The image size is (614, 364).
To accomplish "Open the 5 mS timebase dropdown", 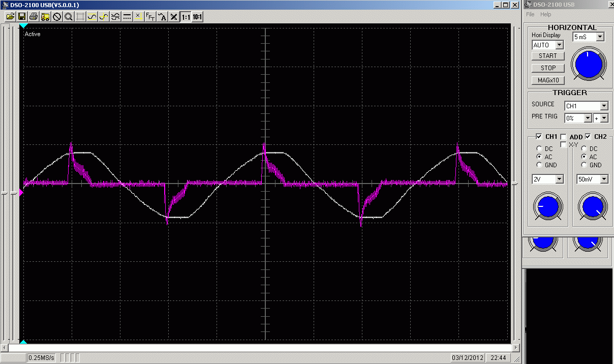I will pyautogui.click(x=600, y=37).
